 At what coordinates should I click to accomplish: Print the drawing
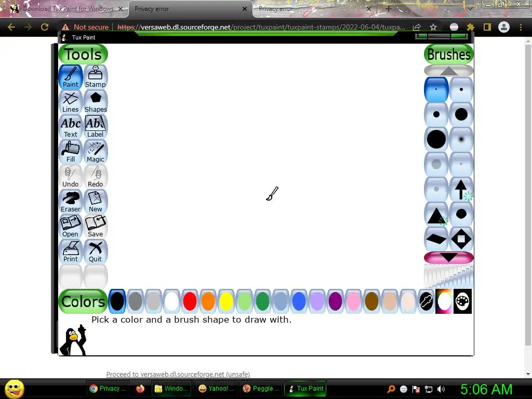pos(71,251)
